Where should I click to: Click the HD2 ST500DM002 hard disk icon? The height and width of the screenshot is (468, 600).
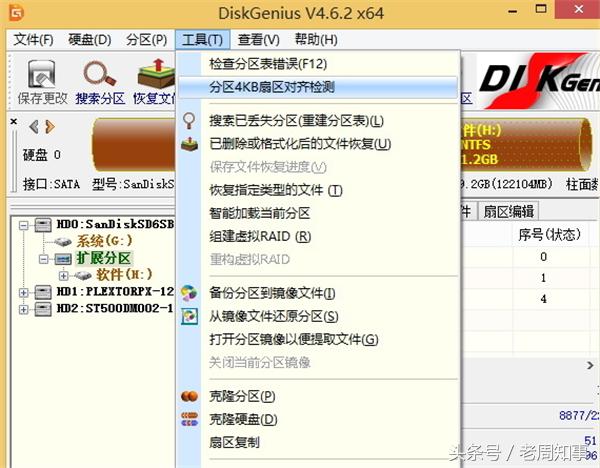43,309
